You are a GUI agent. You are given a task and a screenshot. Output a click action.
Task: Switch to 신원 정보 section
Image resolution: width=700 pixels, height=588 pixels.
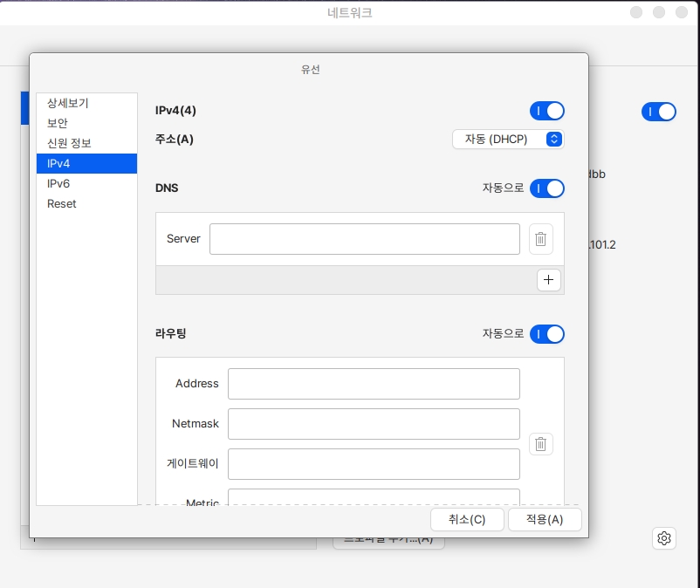click(69, 143)
